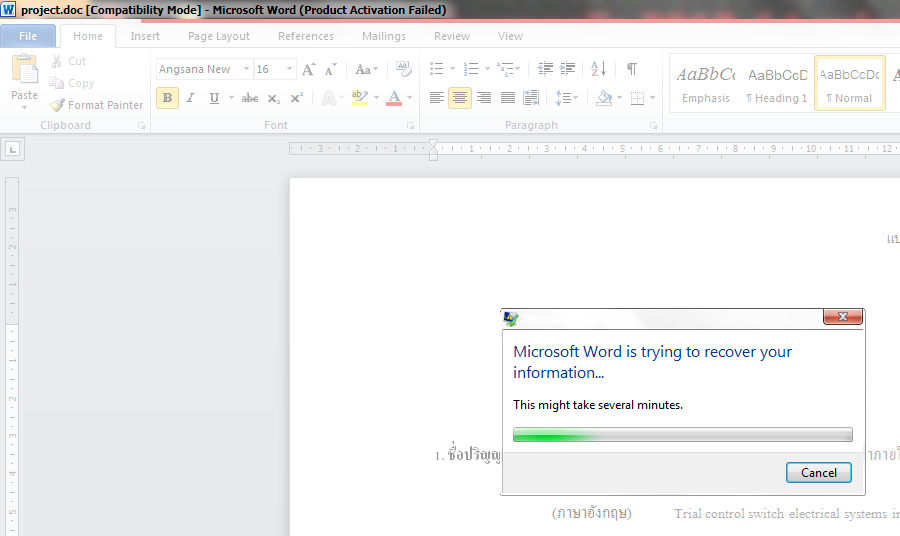Image resolution: width=900 pixels, height=536 pixels.
Task: Click the Font Color A icon
Action: [394, 98]
